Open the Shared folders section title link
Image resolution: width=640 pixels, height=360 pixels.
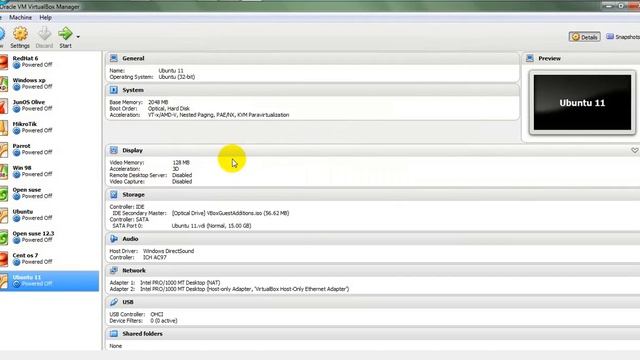[x=142, y=333]
